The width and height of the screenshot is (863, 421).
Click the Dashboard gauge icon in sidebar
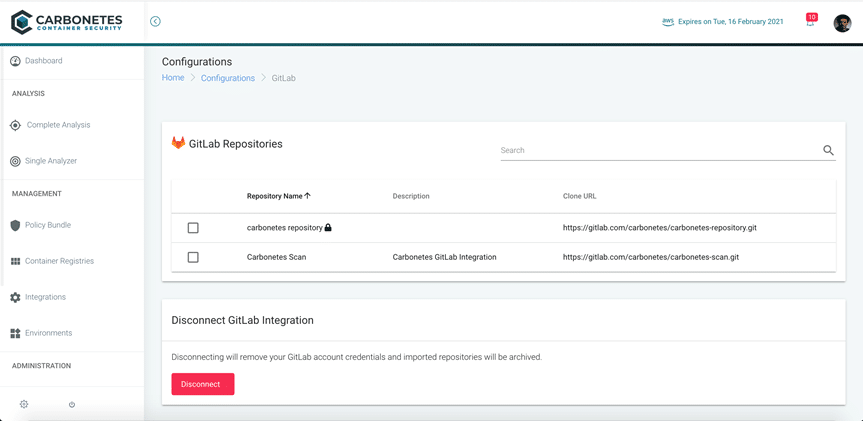[16, 61]
